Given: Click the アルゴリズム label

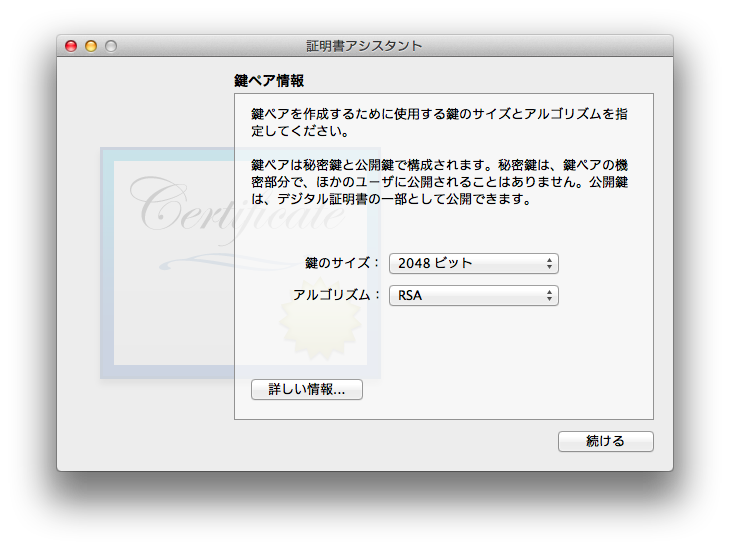Looking at the screenshot, I should pyautogui.click(x=337, y=295).
